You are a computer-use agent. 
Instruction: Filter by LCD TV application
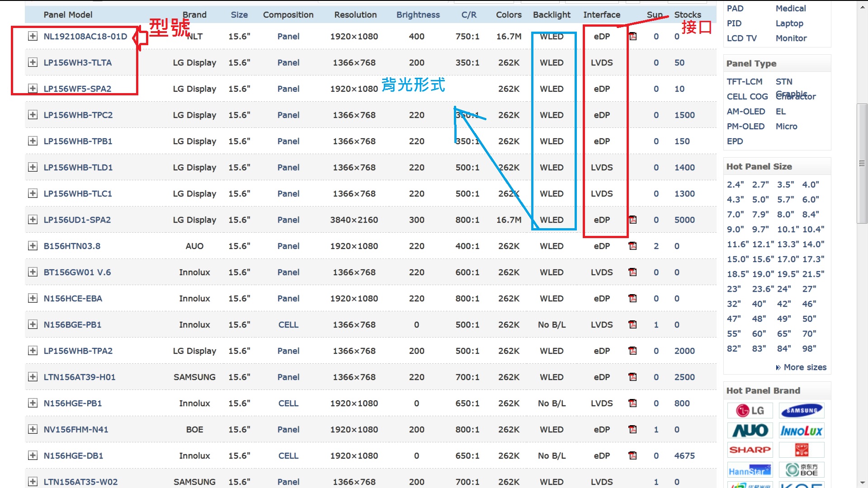742,38
